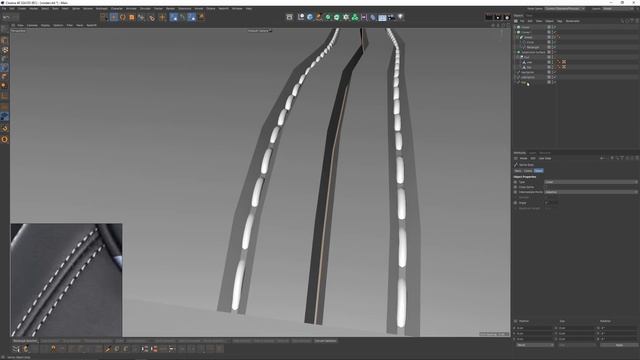The width and height of the screenshot is (640, 360).
Task: Select the Circle object in Object Manager
Action: (x=530, y=42)
